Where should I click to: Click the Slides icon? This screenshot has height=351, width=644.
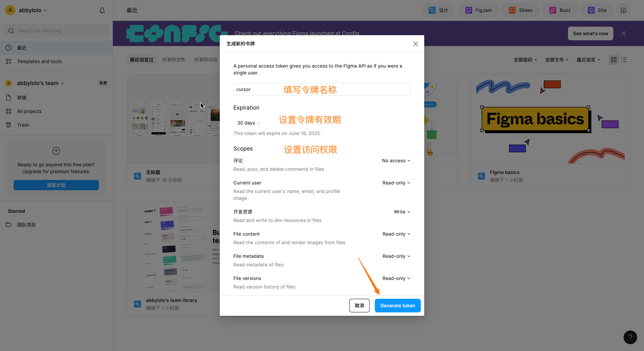512,10
